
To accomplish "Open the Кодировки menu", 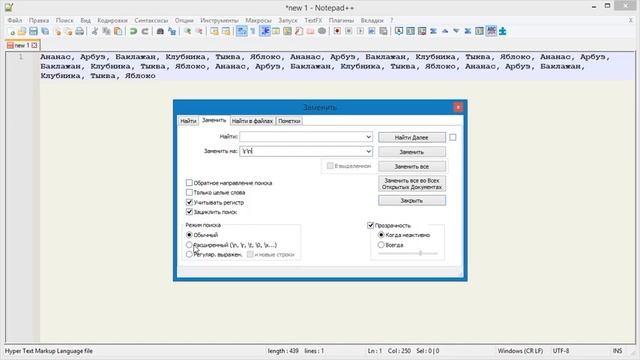I will 112,20.
